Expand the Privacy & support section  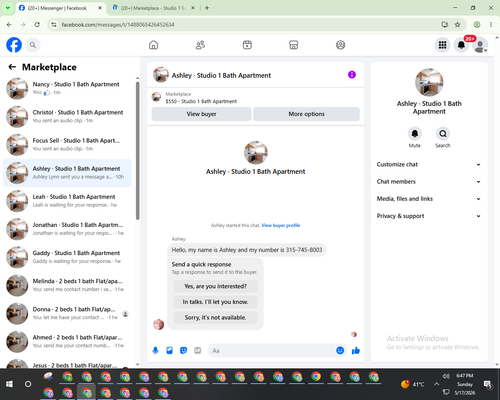429,216
